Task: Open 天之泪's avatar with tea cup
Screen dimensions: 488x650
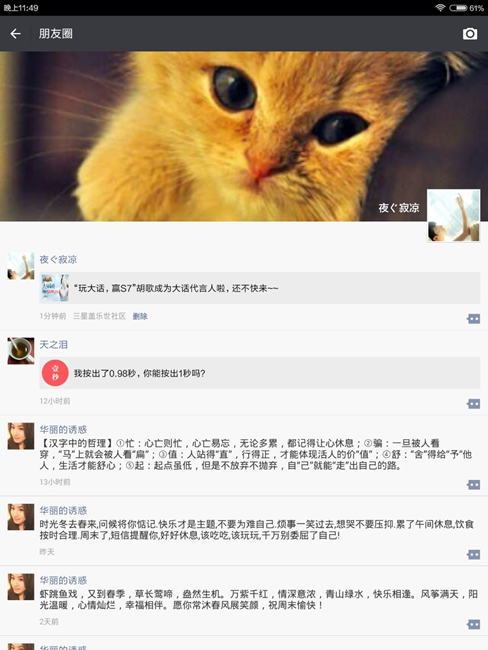Action: [21, 351]
